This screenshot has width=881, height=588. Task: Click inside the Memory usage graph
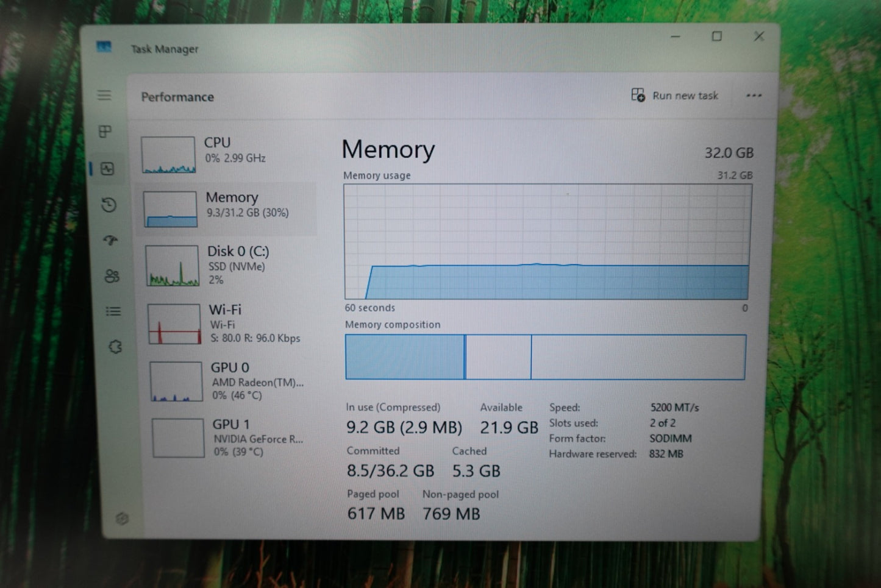point(547,242)
